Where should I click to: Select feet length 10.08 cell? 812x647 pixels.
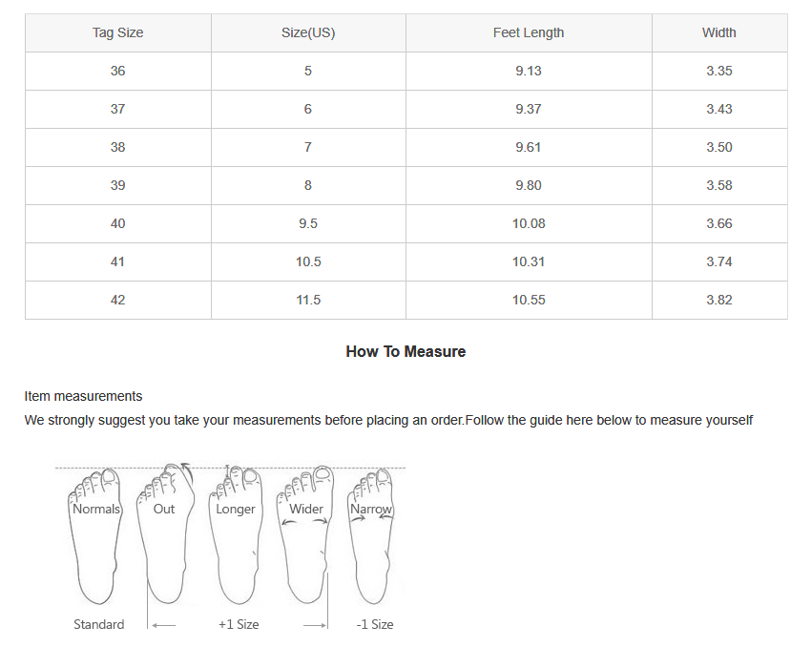click(529, 223)
